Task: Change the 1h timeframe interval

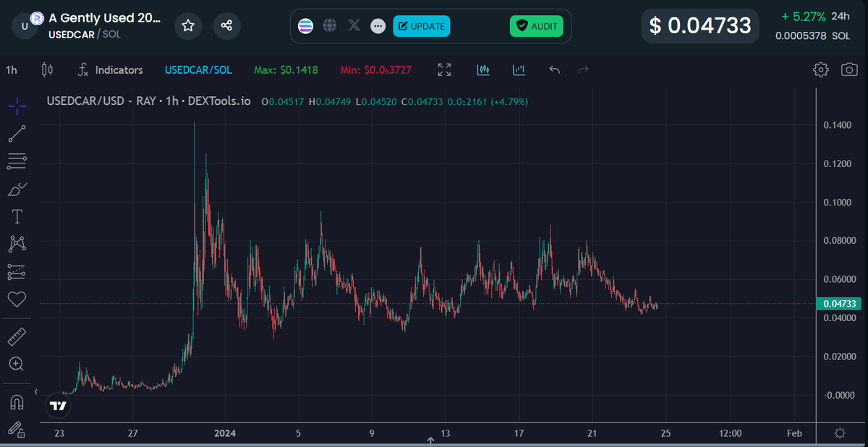Action: (12, 70)
